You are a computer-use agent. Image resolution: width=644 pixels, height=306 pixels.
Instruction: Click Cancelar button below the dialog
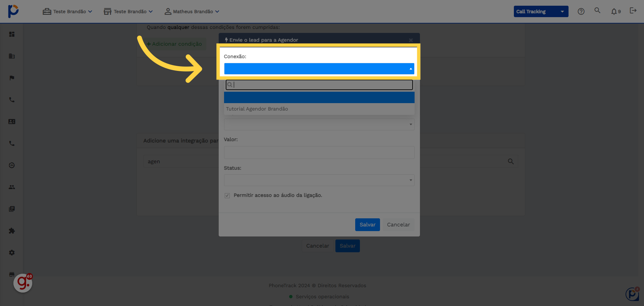click(x=317, y=246)
